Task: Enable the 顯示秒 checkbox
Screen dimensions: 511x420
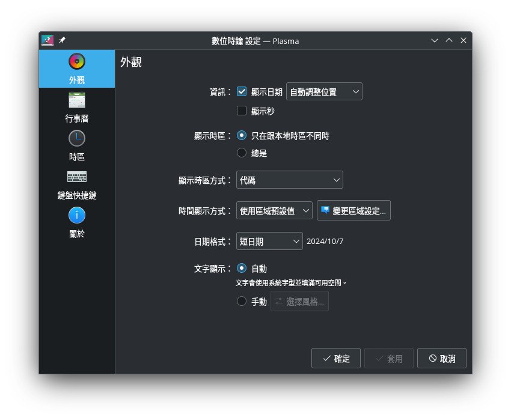Action: tap(242, 111)
